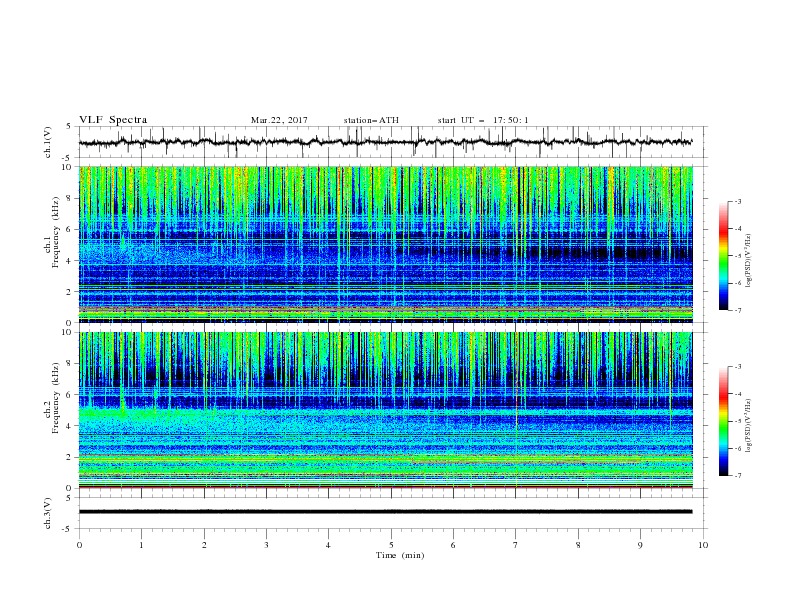The width and height of the screenshot is (792, 612).
Task: Click the log(PSD) label beside ch.2 color bar
Action: click(x=749, y=426)
